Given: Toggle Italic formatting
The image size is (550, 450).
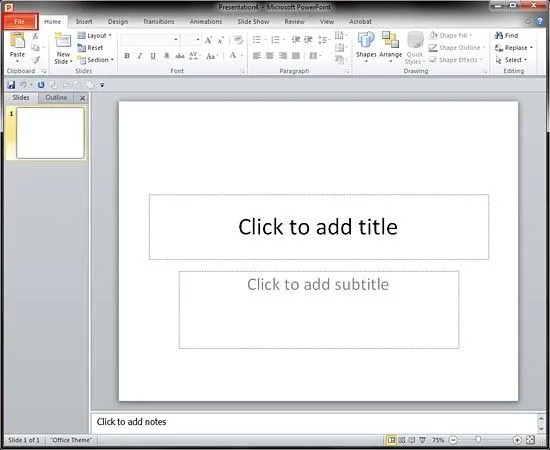Looking at the screenshot, I should click(x=140, y=56).
